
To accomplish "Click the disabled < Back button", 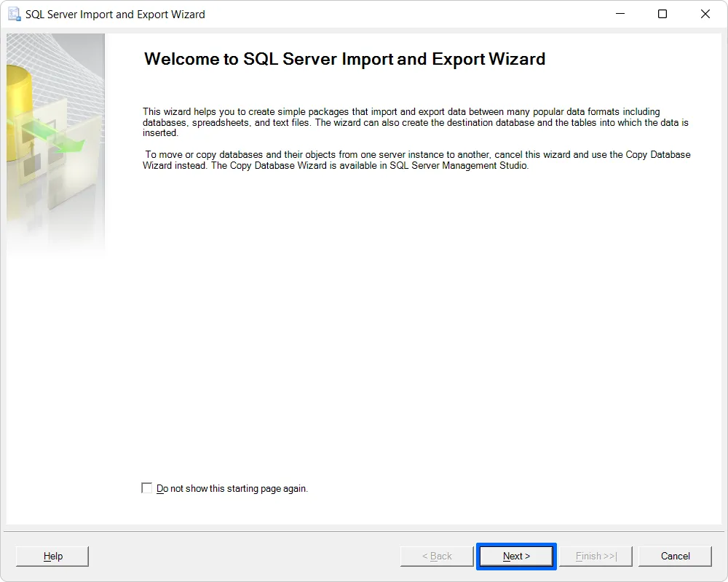I will pyautogui.click(x=437, y=556).
